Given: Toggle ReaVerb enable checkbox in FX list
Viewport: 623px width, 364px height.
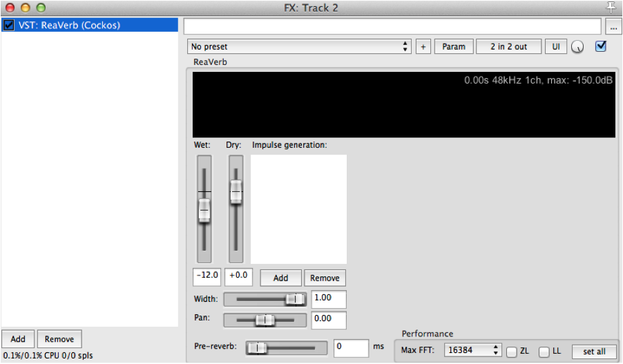Looking at the screenshot, I should coord(8,25).
